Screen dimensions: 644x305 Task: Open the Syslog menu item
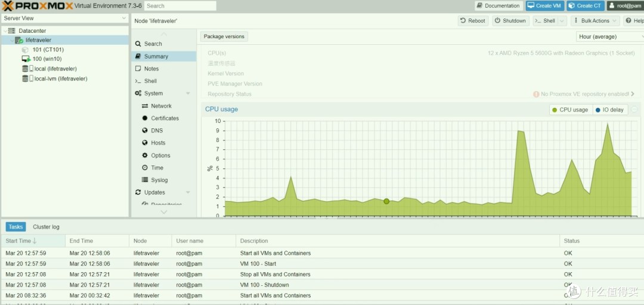click(x=164, y=180)
